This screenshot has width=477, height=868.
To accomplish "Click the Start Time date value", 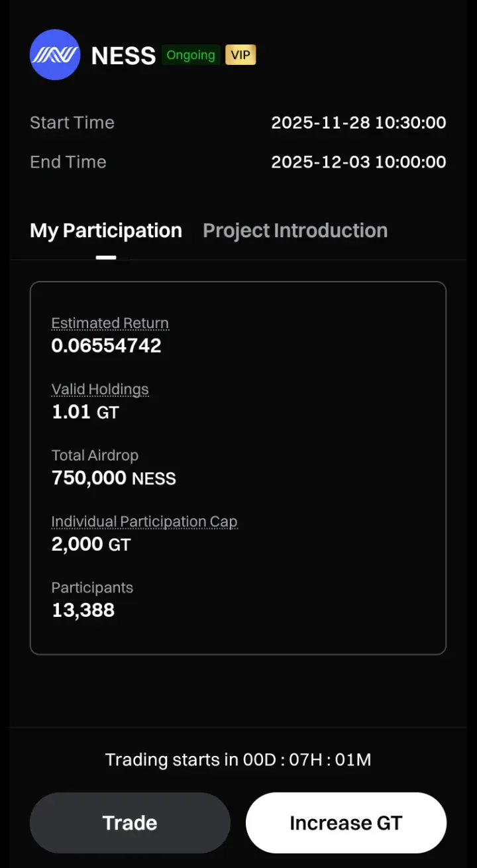I will pos(358,123).
